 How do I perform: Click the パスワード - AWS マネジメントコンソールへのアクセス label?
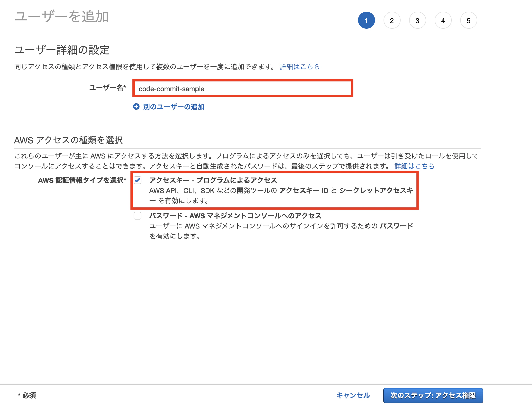point(235,216)
